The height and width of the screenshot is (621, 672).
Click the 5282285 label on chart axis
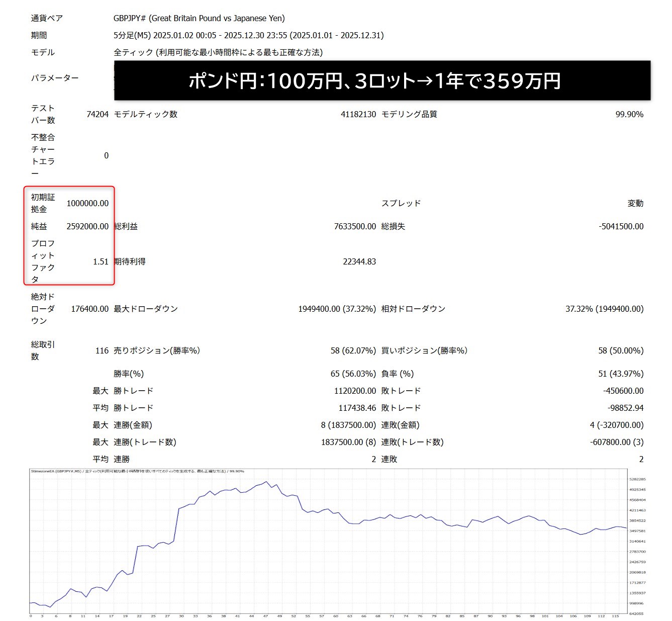637,479
